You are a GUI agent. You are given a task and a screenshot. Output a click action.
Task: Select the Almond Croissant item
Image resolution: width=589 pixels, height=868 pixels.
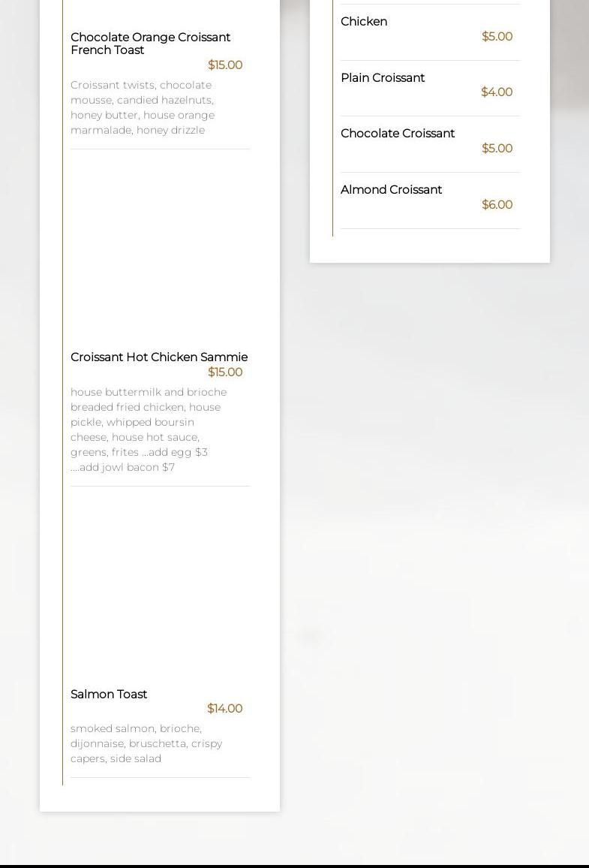(391, 190)
